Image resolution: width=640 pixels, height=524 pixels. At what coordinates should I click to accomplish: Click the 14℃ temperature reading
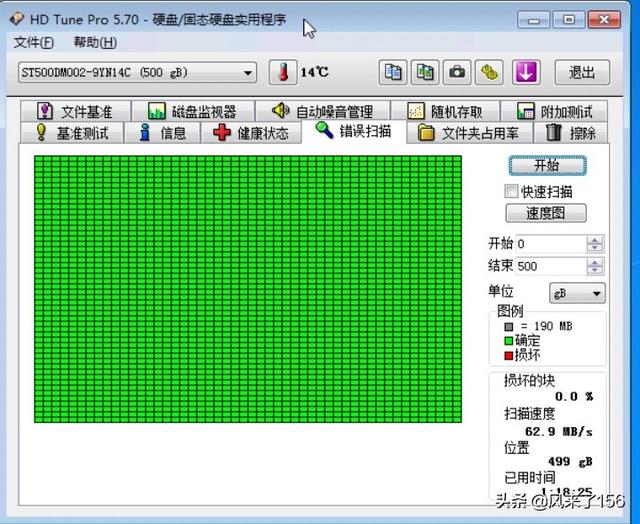click(314, 72)
